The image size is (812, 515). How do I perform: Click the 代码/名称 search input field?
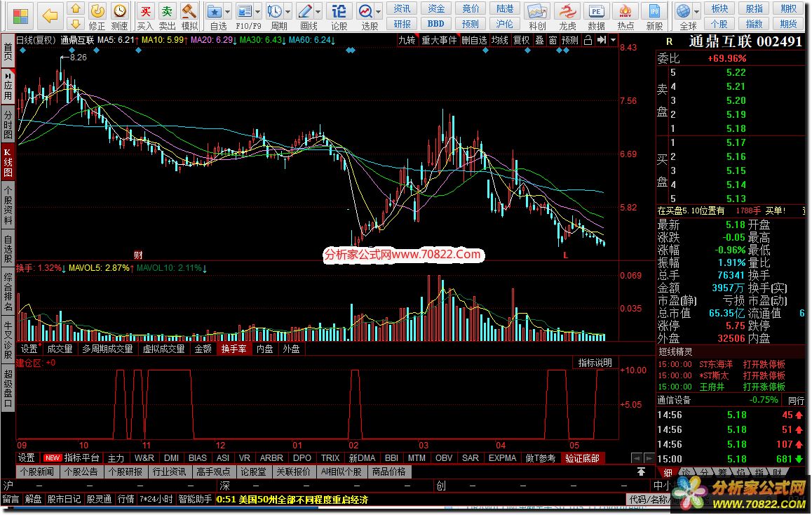649,500
